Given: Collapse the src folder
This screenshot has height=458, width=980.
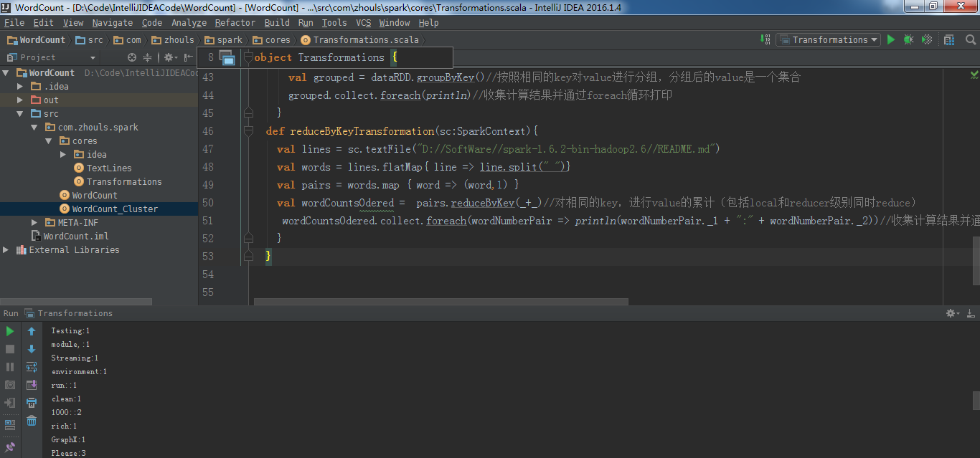Looking at the screenshot, I should coord(21,114).
